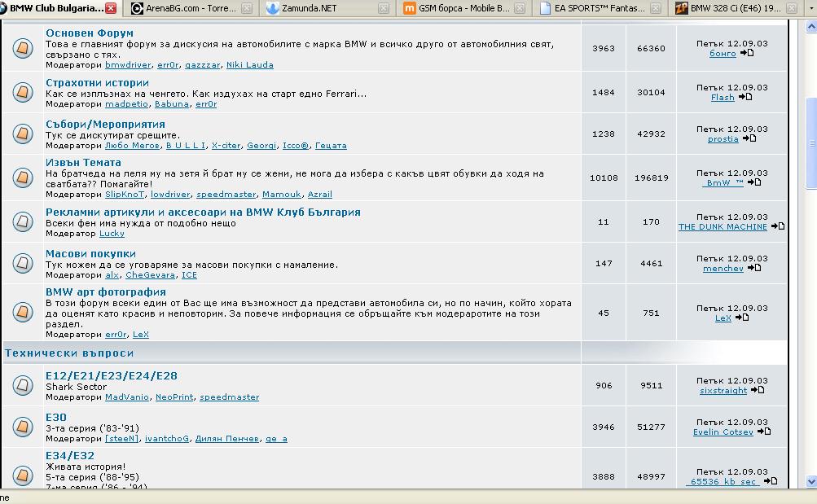Open moderator Babuna's profile
The height and width of the screenshot is (504, 817).
171,104
